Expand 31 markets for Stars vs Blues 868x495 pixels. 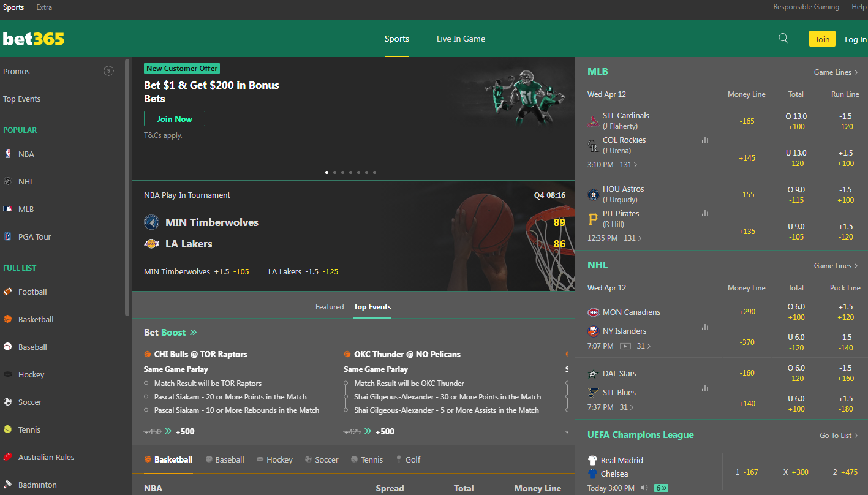pyautogui.click(x=627, y=407)
